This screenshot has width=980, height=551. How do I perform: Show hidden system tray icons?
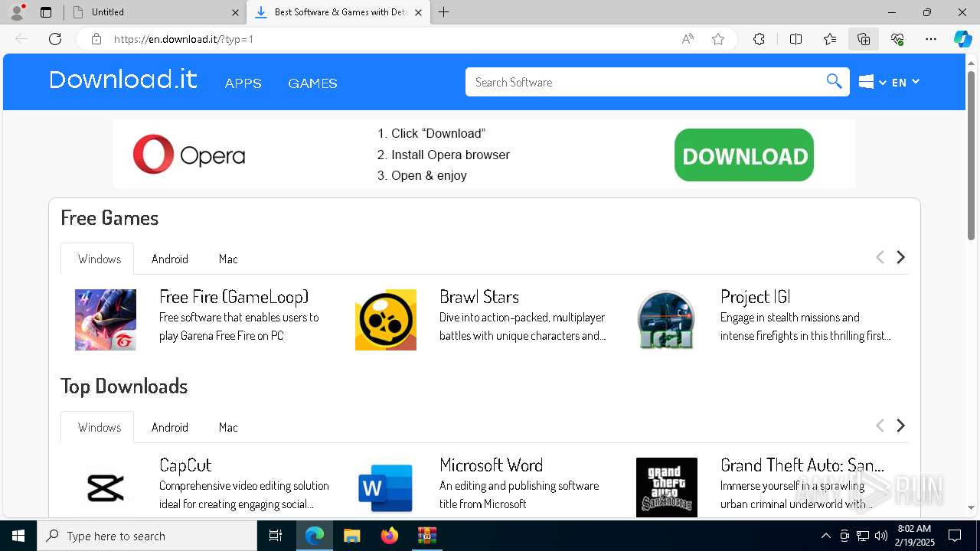point(825,536)
